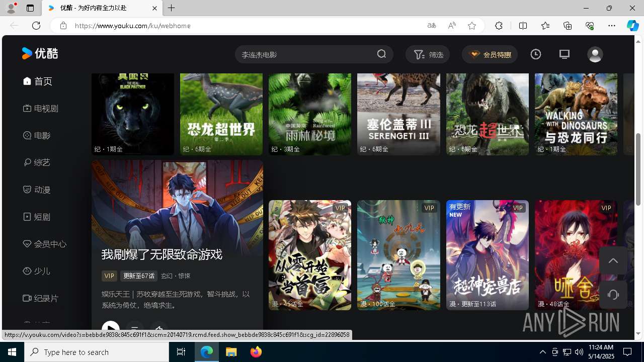Toggle split screen view

click(x=523, y=26)
